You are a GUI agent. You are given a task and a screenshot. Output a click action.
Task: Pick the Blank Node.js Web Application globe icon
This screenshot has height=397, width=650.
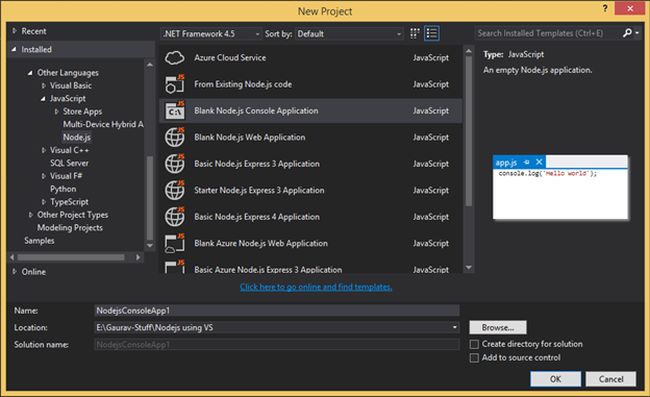(x=175, y=137)
